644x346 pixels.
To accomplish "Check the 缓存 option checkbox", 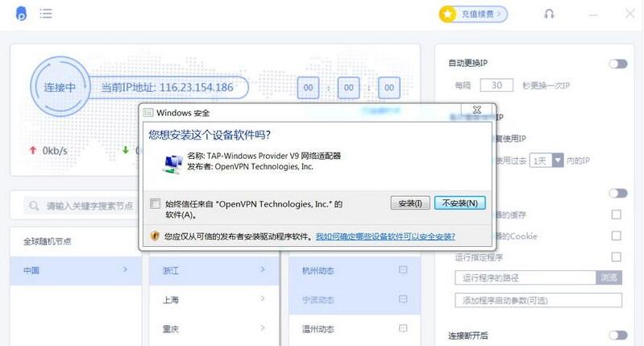I will [x=616, y=215].
